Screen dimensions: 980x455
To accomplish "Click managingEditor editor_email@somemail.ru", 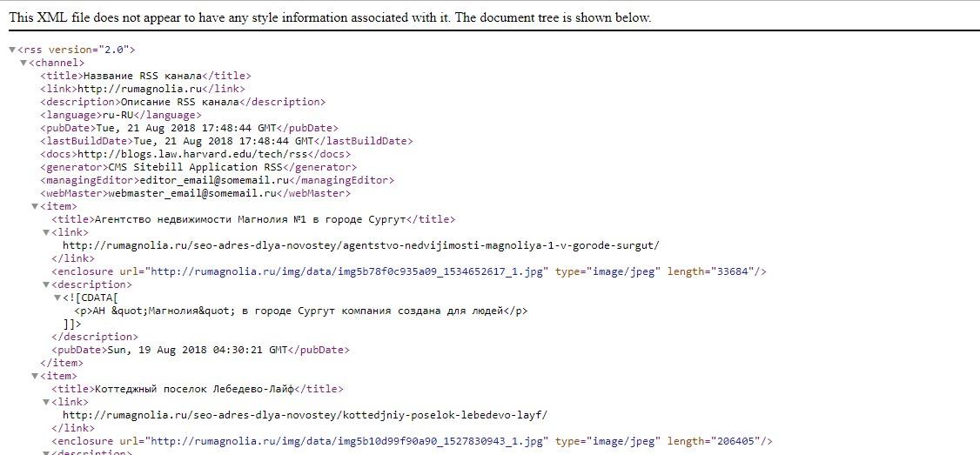I will tap(214, 181).
